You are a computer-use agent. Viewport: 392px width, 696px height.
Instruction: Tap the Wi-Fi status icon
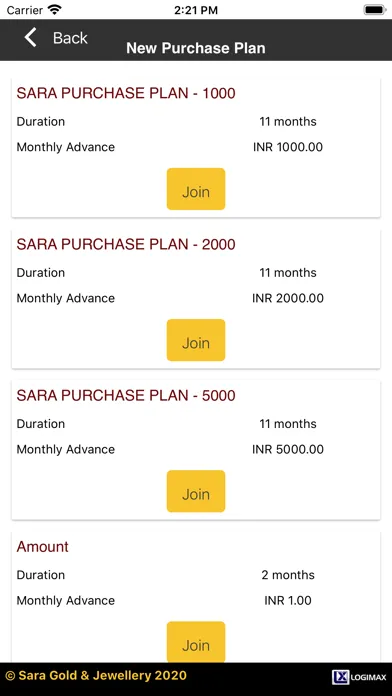[55, 9]
